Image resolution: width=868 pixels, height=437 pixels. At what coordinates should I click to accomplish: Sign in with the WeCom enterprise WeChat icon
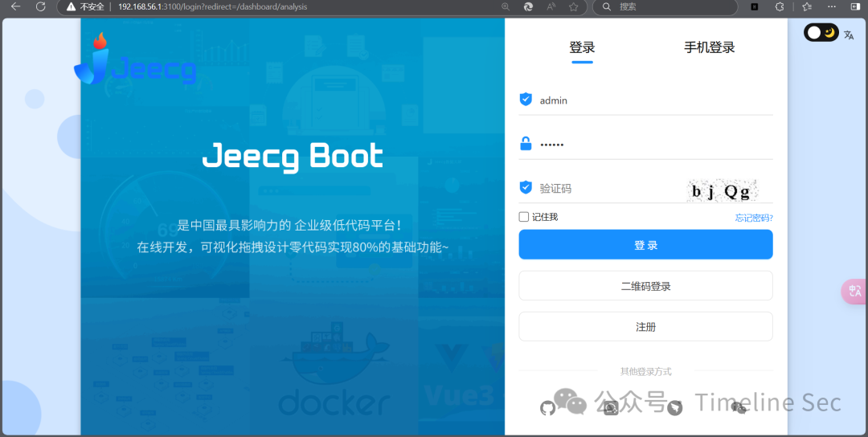[611, 408]
